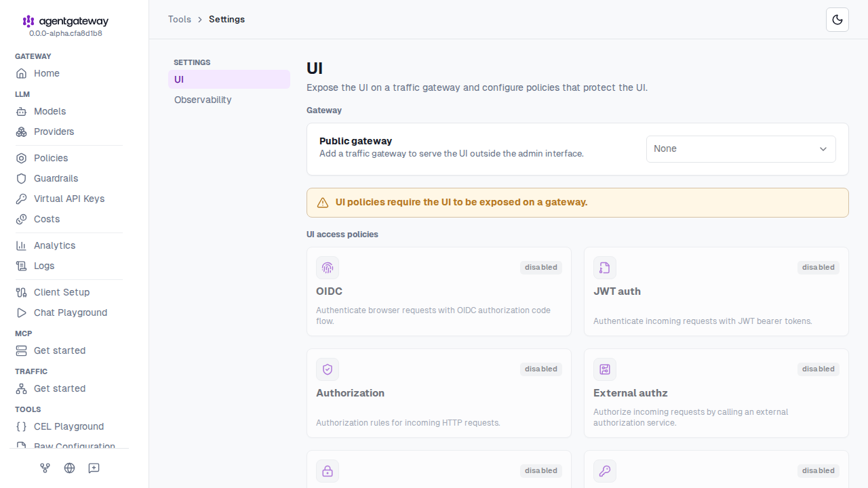Click the Guardrails shield icon
The image size is (868, 488).
coord(22,178)
